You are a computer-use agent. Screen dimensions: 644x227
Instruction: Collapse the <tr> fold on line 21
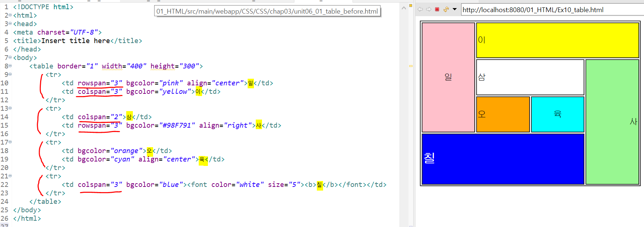(10, 176)
